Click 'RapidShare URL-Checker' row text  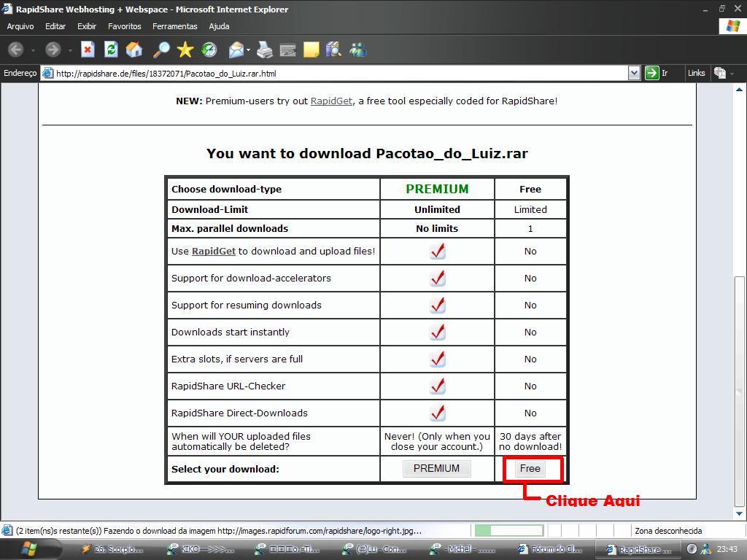pos(228,386)
